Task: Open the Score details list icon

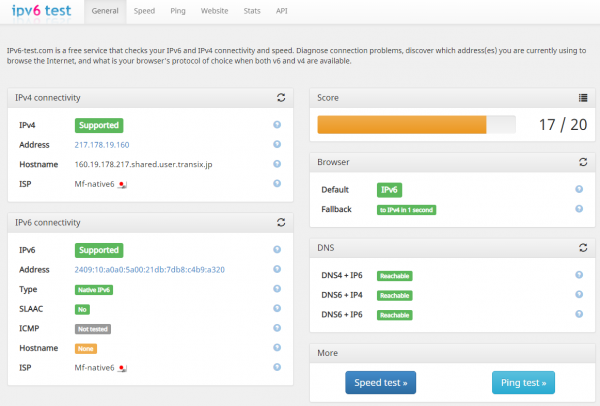Action: 582,98
